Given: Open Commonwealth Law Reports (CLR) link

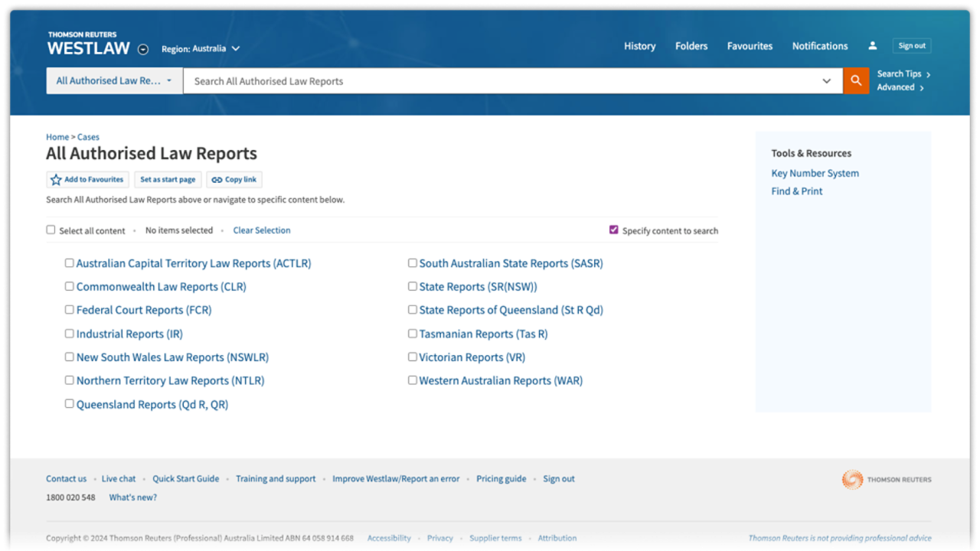Looking at the screenshot, I should pos(162,287).
